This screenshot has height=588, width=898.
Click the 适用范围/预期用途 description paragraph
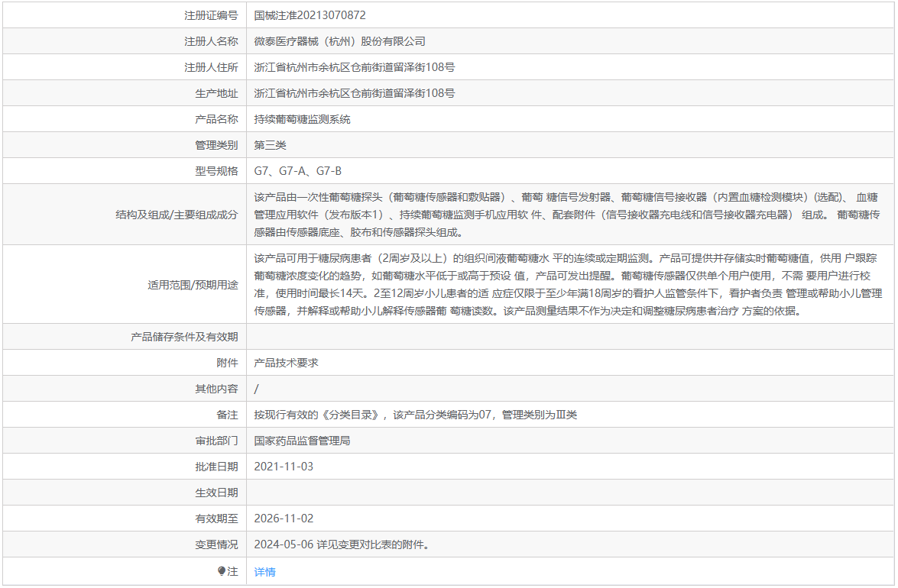[568, 284]
